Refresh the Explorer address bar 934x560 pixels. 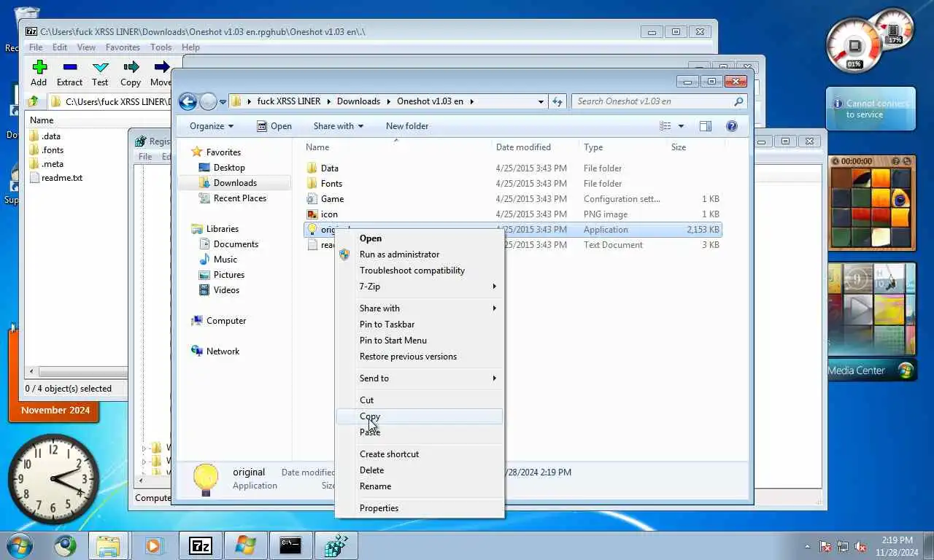tap(557, 101)
